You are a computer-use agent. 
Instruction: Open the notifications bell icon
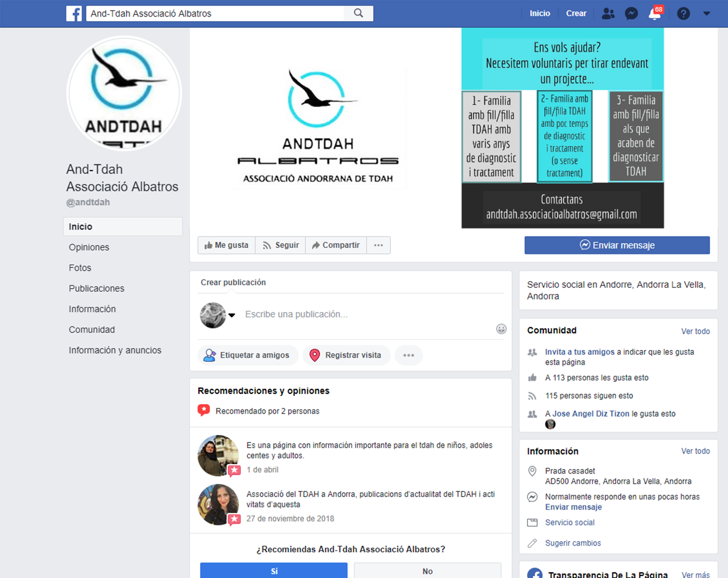[x=655, y=14]
